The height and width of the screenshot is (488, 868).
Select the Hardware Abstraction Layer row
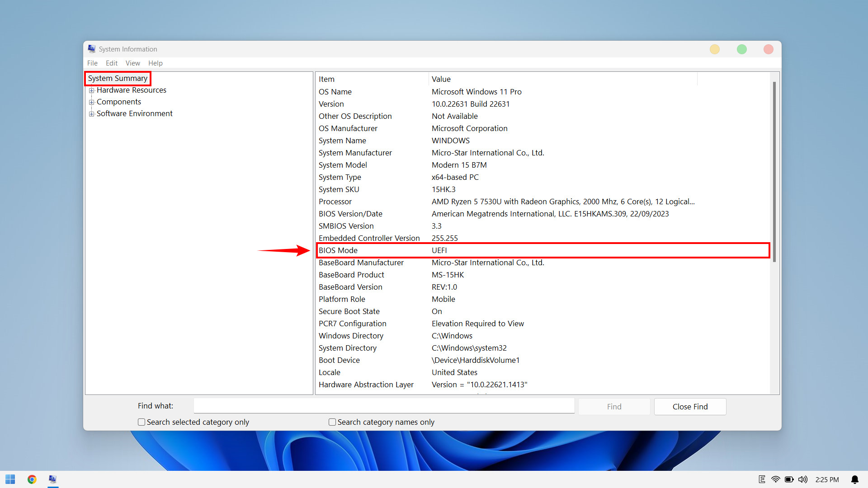point(542,385)
